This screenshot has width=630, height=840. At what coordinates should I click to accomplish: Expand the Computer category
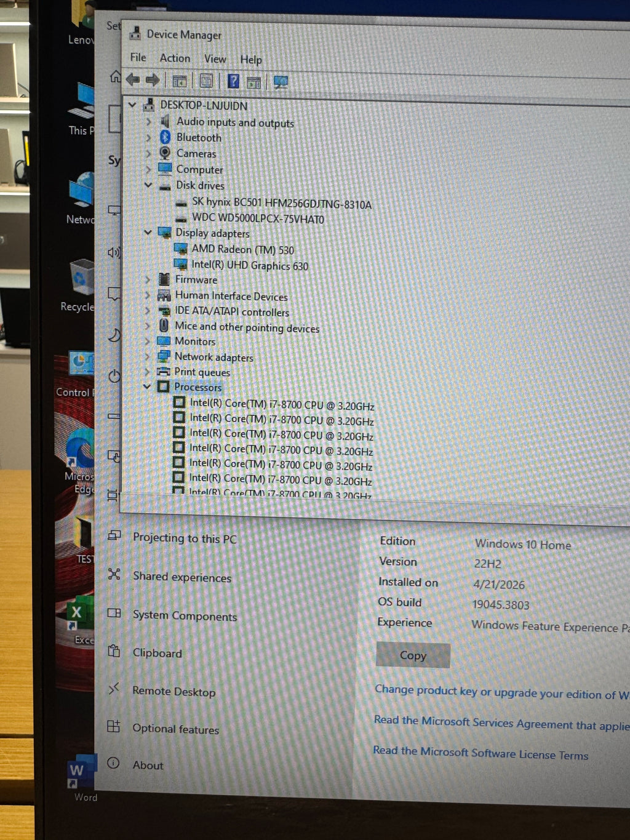coord(149,169)
